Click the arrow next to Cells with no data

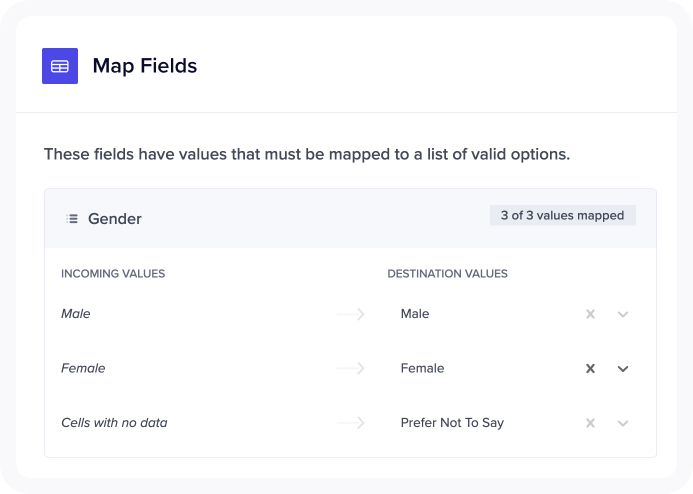[x=350, y=423]
